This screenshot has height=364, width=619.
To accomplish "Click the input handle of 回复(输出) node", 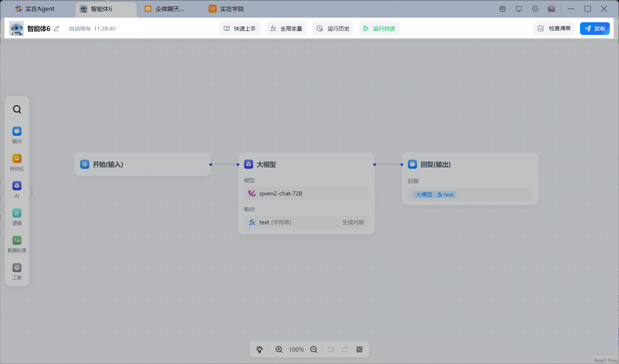I will tap(402, 165).
